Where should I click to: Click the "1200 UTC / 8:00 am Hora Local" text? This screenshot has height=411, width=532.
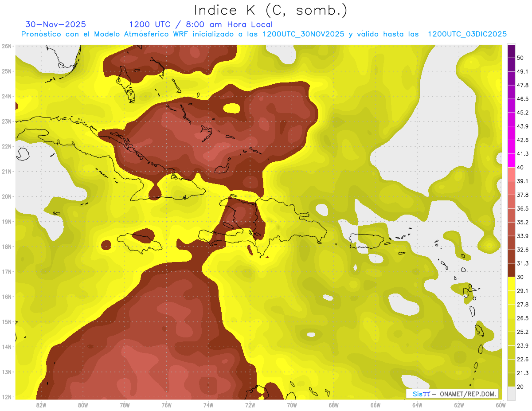(201, 24)
